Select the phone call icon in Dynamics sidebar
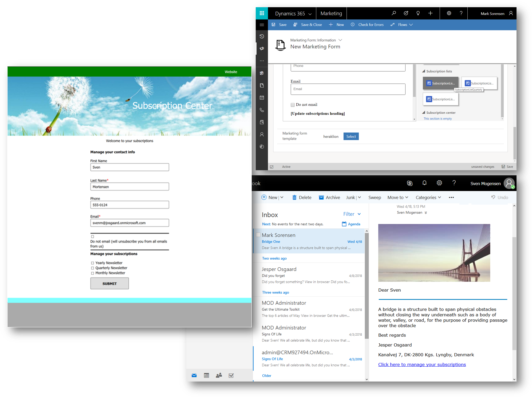 pyautogui.click(x=262, y=110)
